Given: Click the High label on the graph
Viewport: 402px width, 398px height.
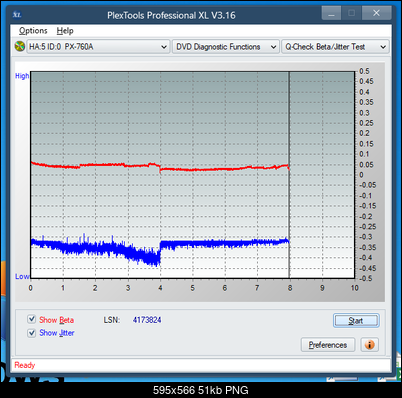Looking at the screenshot, I should (x=22, y=76).
